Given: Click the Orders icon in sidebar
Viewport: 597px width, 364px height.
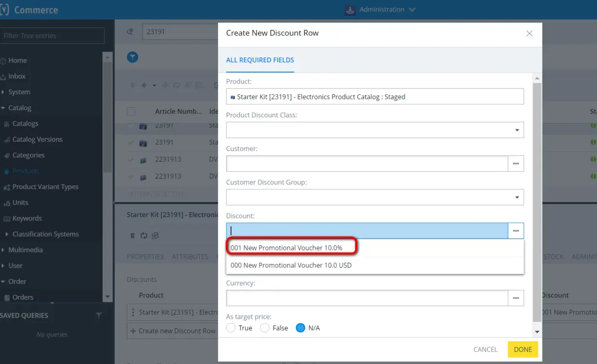Looking at the screenshot, I should point(7,298).
